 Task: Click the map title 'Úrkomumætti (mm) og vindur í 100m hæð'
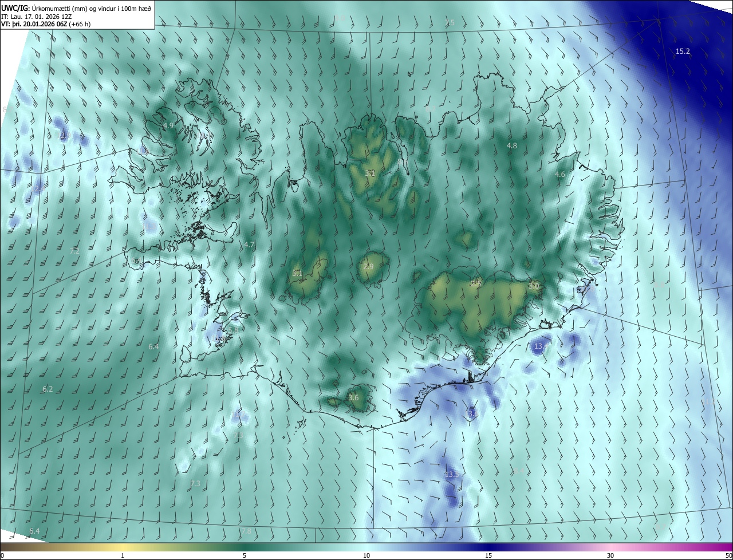91,8
